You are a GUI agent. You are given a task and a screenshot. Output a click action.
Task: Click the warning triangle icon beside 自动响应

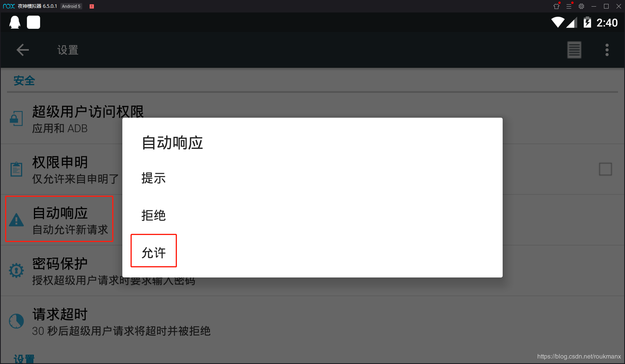(16, 220)
